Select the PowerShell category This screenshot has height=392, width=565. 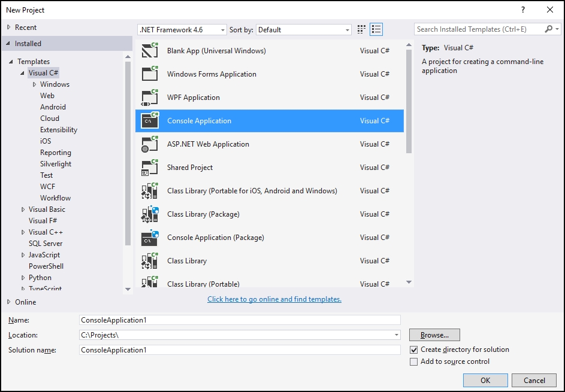click(x=46, y=266)
